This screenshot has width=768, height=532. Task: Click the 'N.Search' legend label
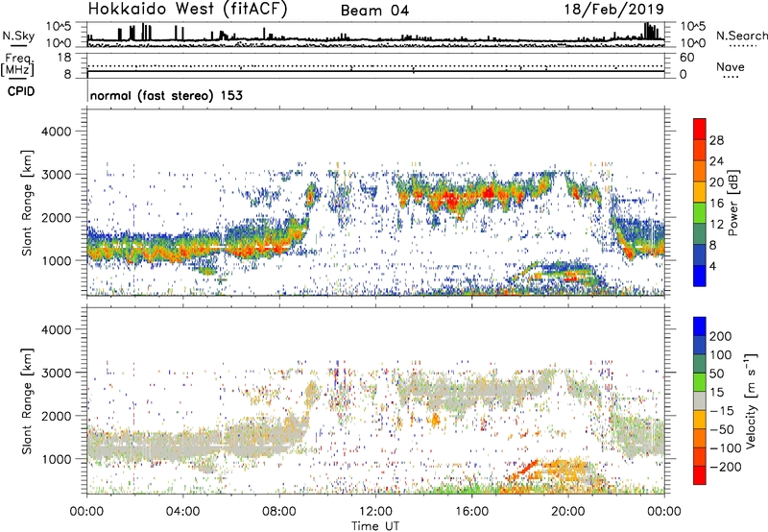point(741,36)
